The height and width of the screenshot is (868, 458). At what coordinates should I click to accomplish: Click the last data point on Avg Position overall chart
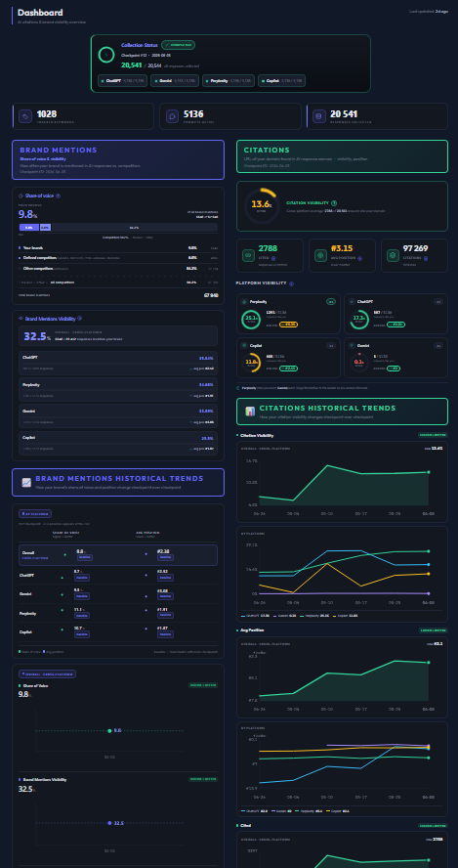[x=428, y=662]
